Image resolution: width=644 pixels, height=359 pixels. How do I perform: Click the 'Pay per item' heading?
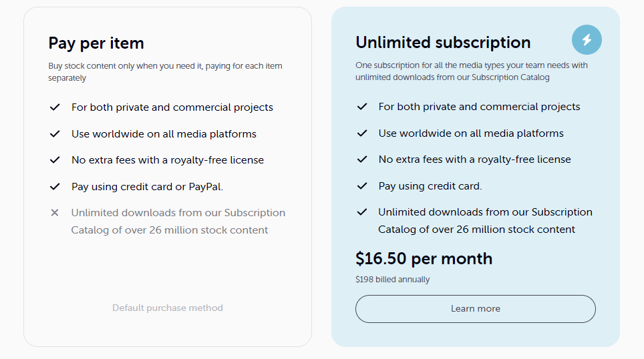pos(96,43)
